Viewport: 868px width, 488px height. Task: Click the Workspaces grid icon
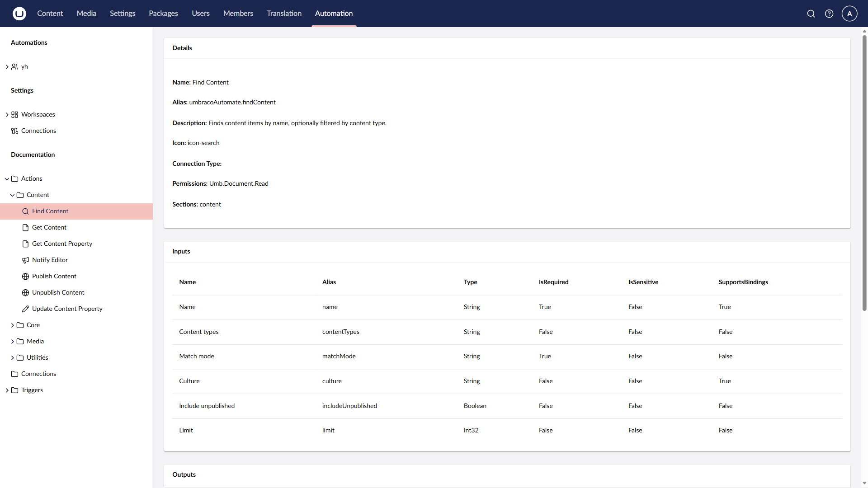[15, 115]
